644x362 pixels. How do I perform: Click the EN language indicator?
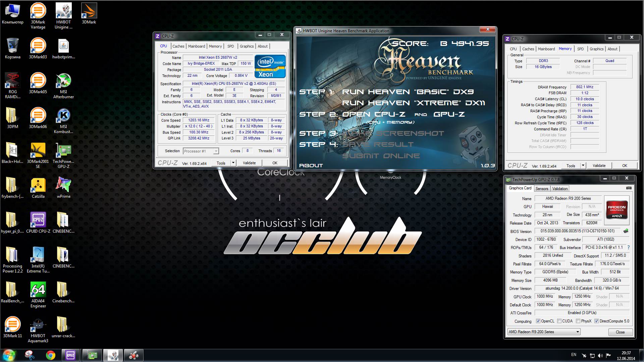[x=574, y=355]
